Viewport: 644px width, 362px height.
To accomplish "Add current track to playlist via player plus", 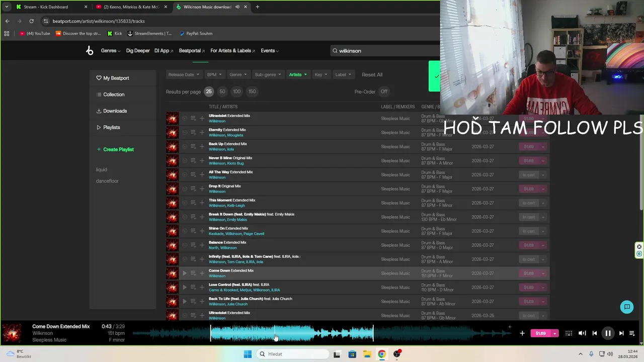I will click(522, 333).
